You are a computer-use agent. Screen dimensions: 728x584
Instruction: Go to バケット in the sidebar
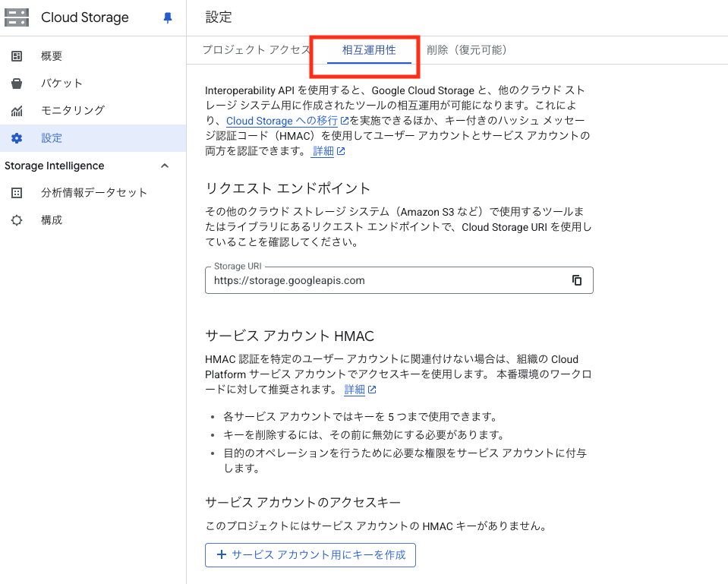point(93,84)
